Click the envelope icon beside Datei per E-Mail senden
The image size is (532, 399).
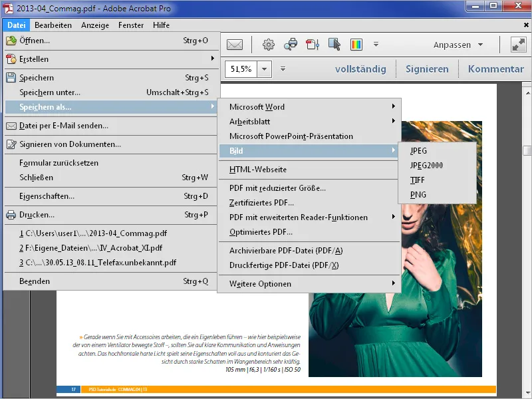pyautogui.click(x=11, y=126)
